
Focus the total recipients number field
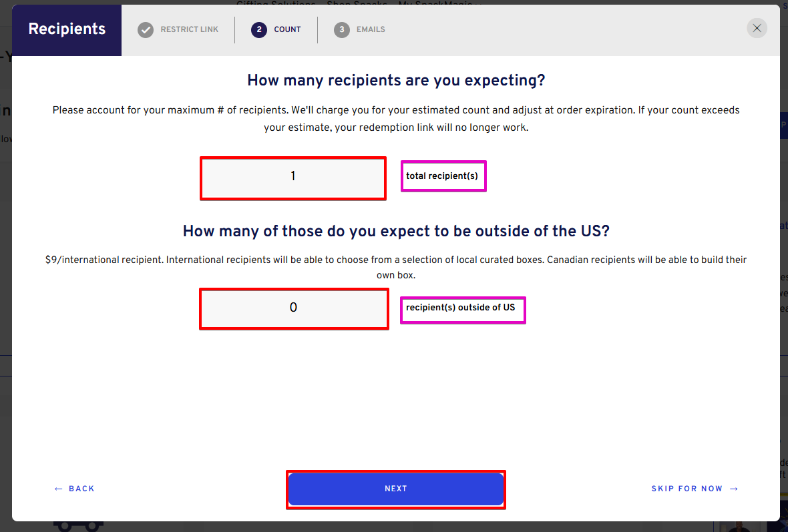tap(293, 178)
